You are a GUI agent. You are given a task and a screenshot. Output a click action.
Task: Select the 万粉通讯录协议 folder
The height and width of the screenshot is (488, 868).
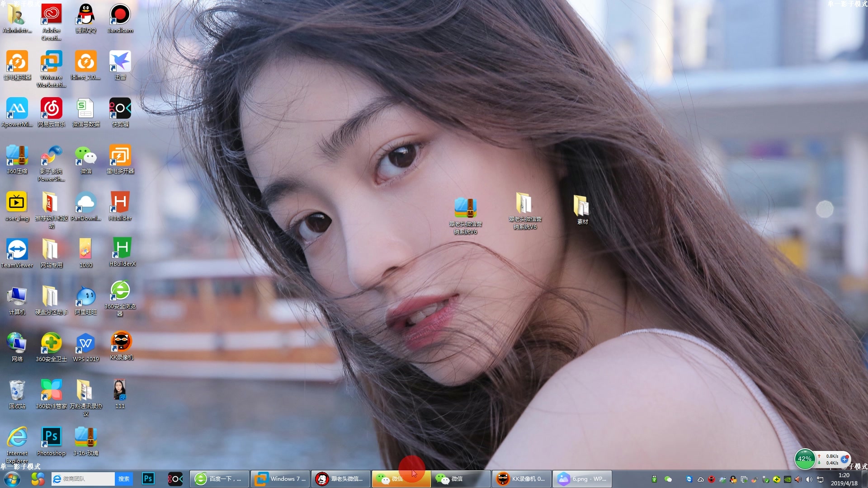pyautogui.click(x=85, y=398)
